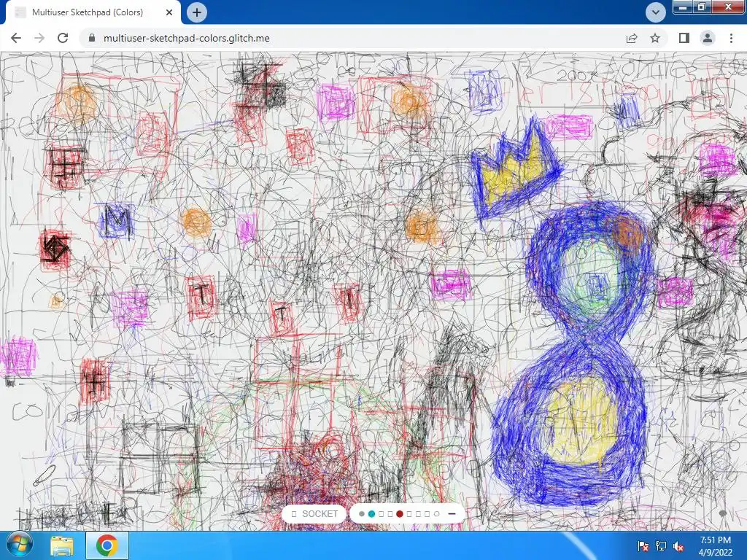The image size is (747, 560).
Task: Reload the sketchpad page
Action: 63,38
